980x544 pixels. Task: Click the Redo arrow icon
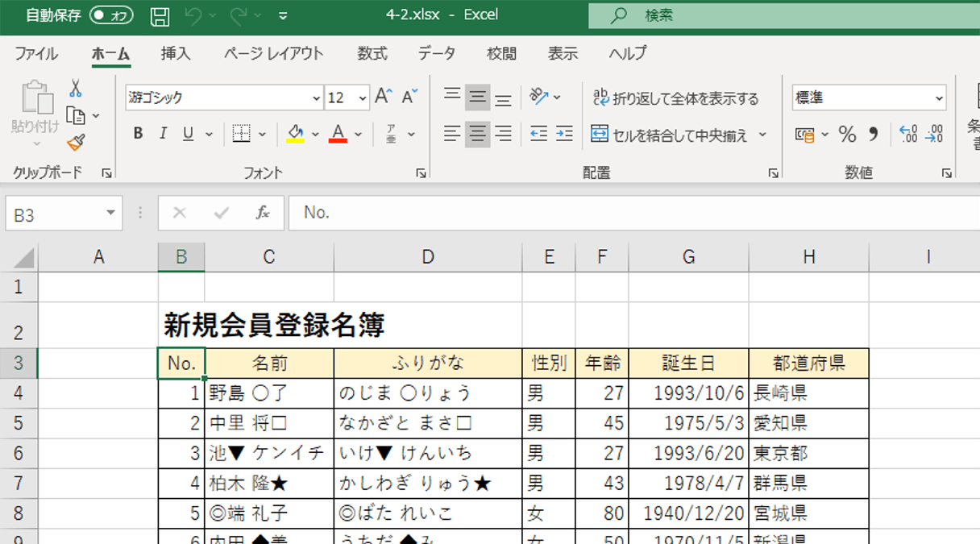tap(238, 15)
